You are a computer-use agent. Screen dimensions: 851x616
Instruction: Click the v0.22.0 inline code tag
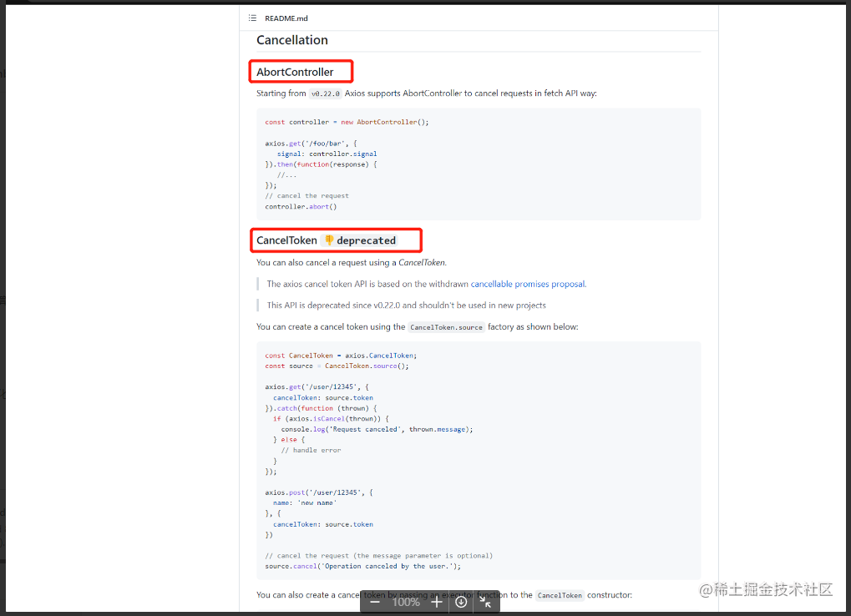(326, 93)
